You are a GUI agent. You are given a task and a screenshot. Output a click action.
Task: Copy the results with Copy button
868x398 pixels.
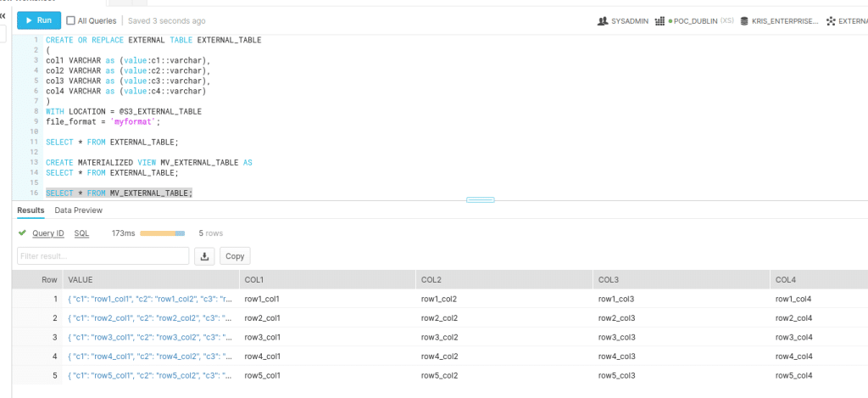tap(235, 255)
